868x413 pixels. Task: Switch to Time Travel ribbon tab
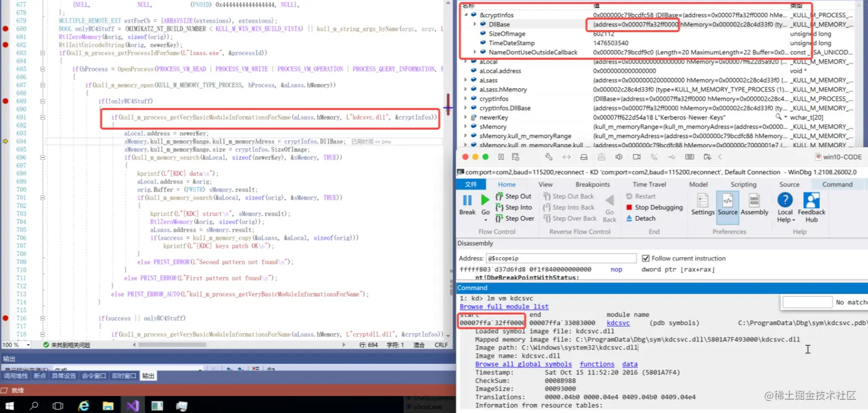click(x=649, y=185)
